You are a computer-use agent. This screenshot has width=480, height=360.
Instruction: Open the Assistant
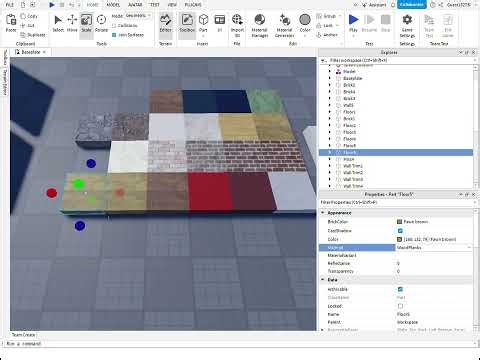pyautogui.click(x=374, y=5)
